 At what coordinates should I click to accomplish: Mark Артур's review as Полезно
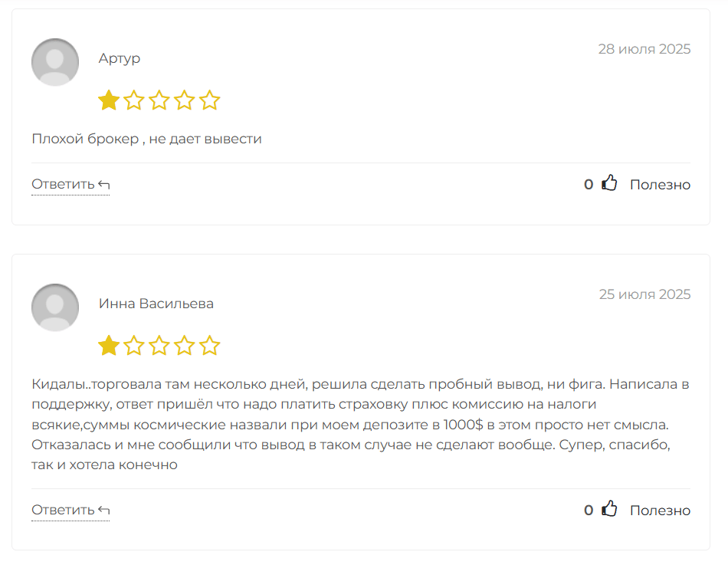tap(660, 185)
